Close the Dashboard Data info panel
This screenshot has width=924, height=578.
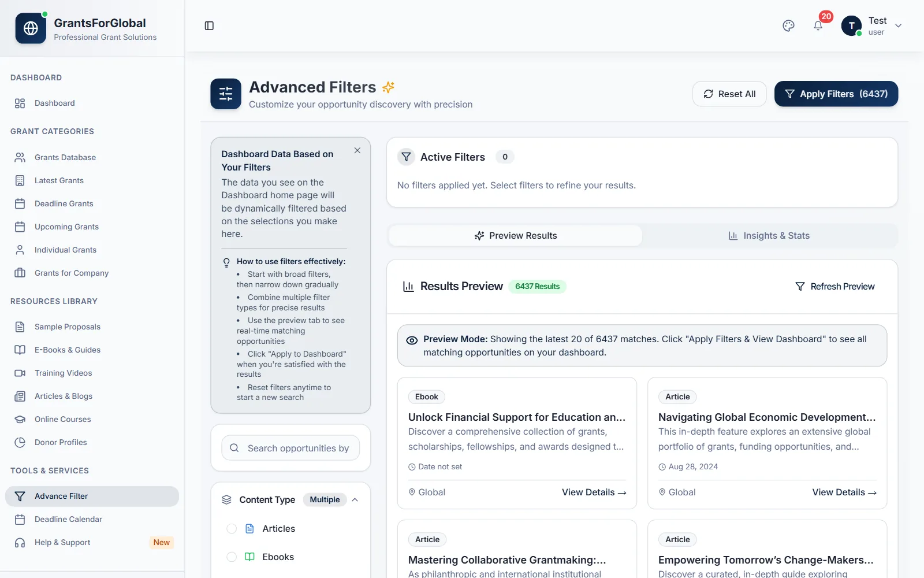[x=357, y=150]
